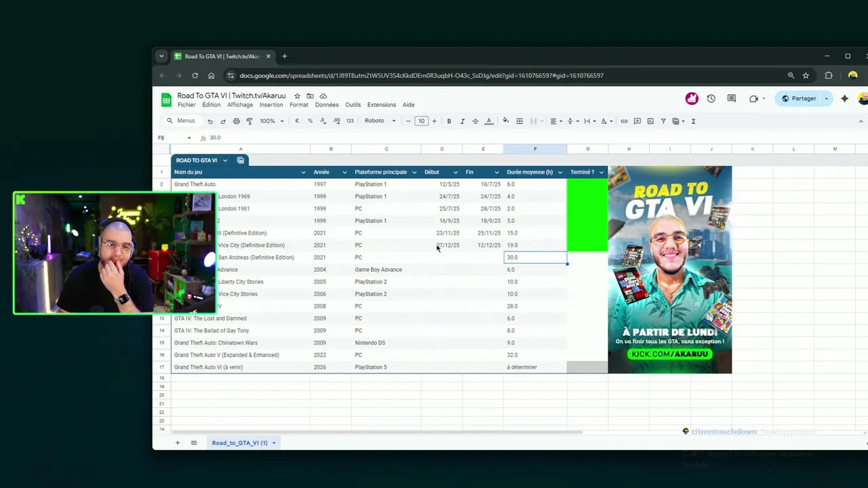Click the move to folder icon

tap(310, 96)
